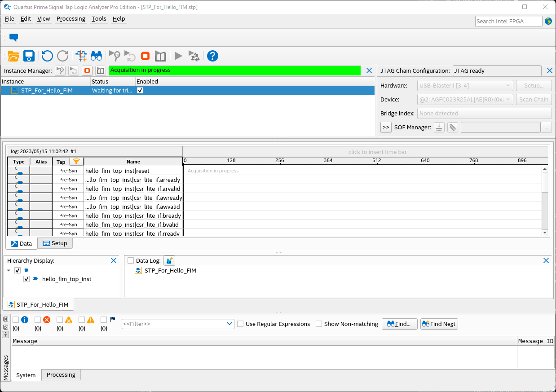Click the Tap column filter funnel icon
The image size is (556, 392).
click(x=76, y=162)
